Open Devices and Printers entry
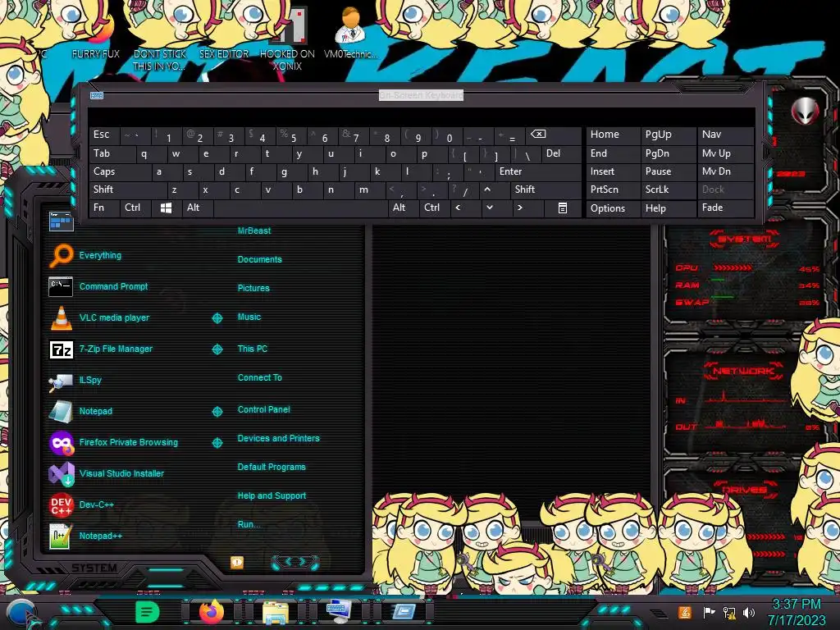This screenshot has height=630, width=840. pos(279,438)
